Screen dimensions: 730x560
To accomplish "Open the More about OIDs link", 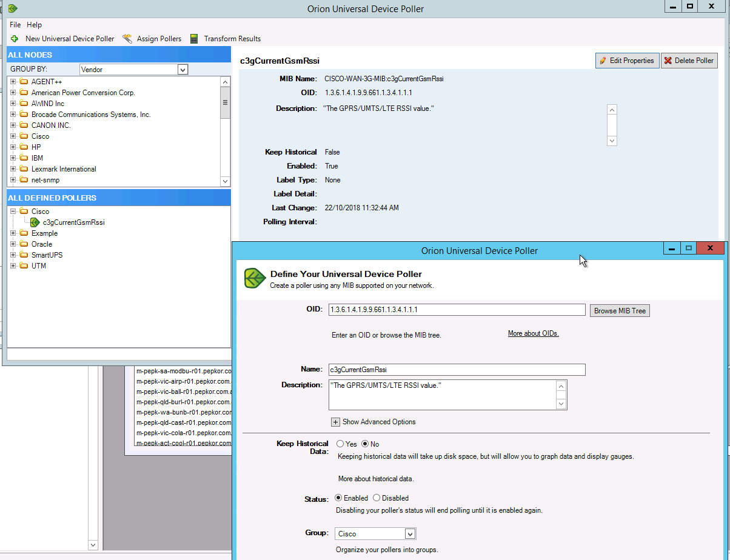I will (533, 333).
